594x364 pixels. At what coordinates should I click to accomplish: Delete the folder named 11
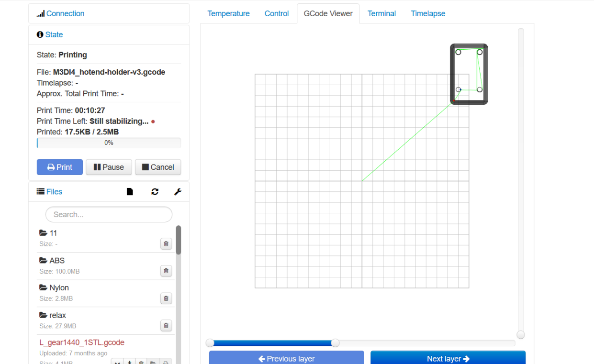coord(166,244)
